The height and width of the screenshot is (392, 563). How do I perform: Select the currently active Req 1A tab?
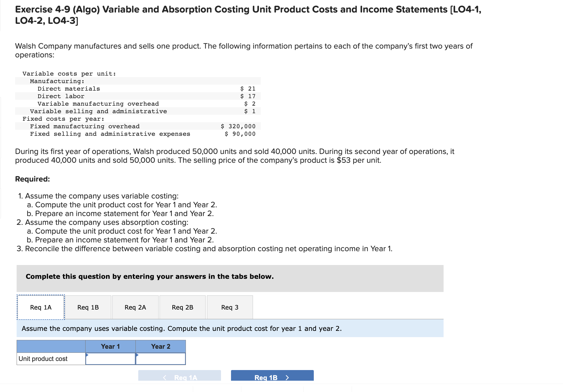(40, 307)
